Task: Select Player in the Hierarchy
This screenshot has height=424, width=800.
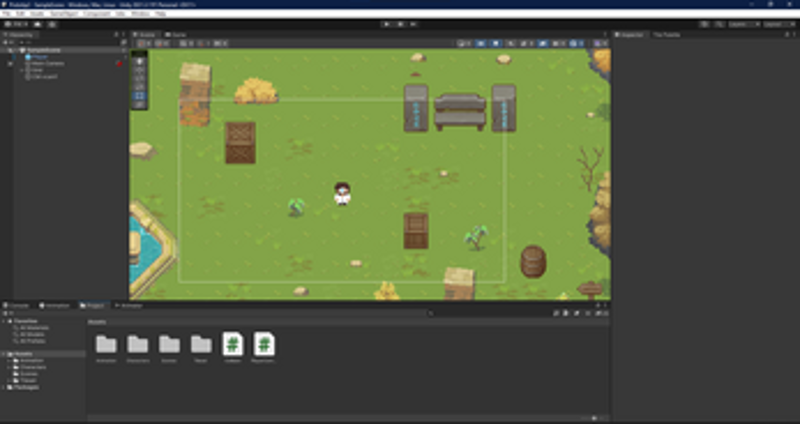Action: point(40,57)
